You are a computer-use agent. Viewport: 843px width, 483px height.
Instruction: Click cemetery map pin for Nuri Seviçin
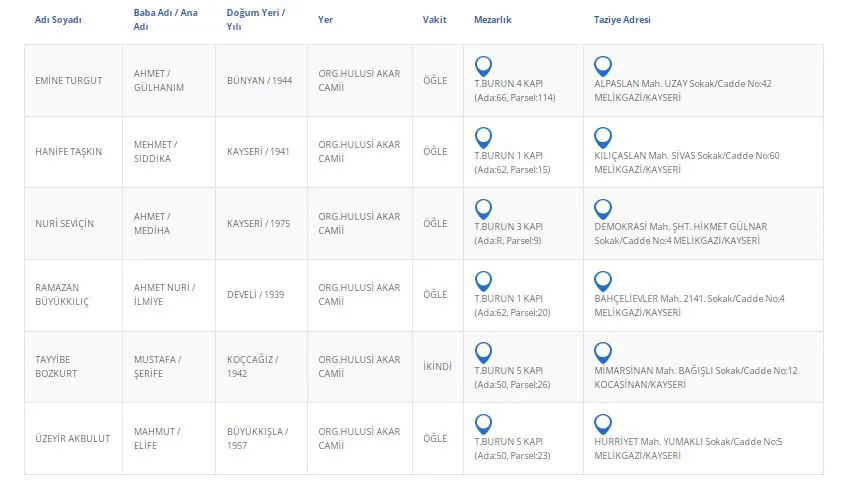tap(483, 209)
